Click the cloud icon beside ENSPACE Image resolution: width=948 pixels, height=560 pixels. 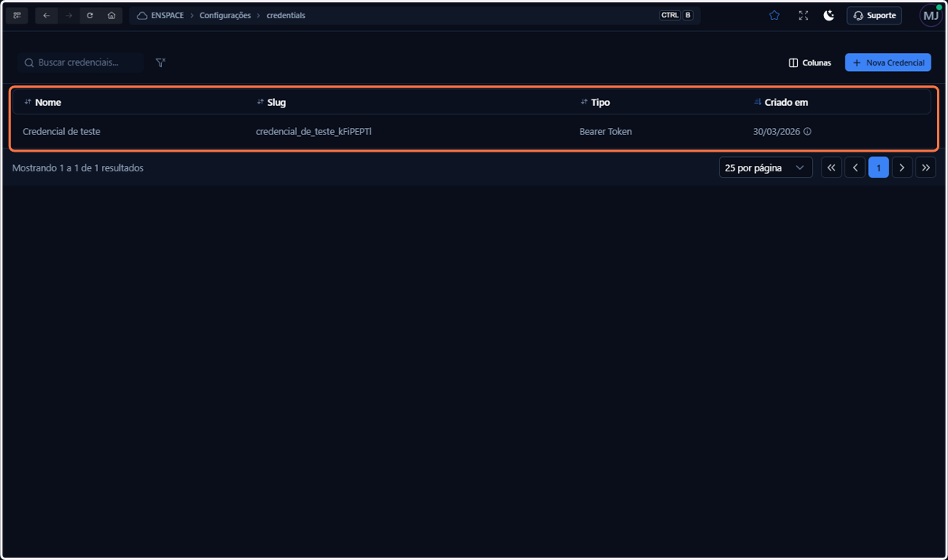click(142, 15)
